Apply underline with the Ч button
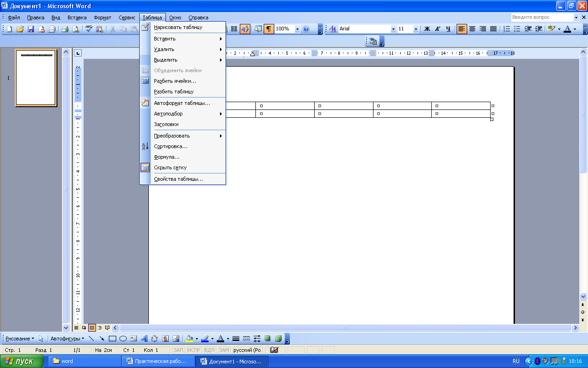Image resolution: width=588 pixels, height=368 pixels. (x=448, y=29)
